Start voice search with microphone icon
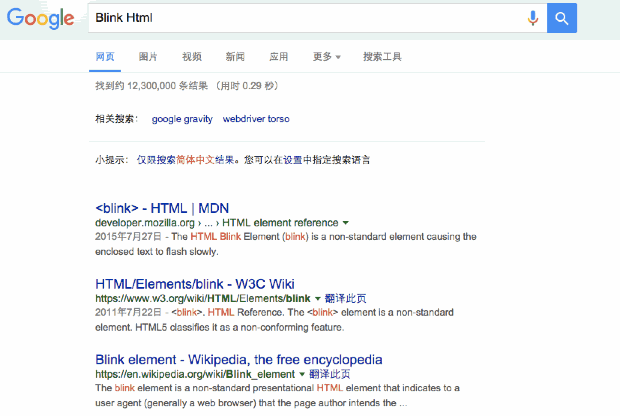 [533, 18]
